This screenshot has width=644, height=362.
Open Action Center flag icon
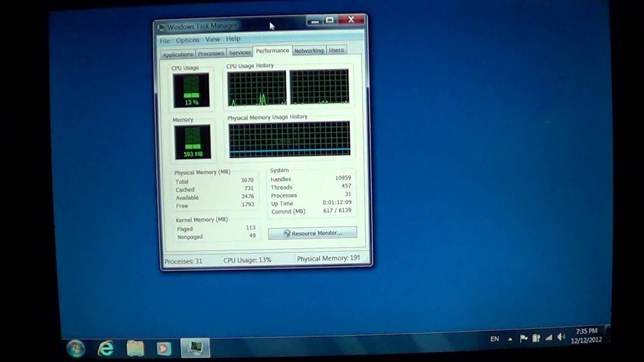[524, 338]
